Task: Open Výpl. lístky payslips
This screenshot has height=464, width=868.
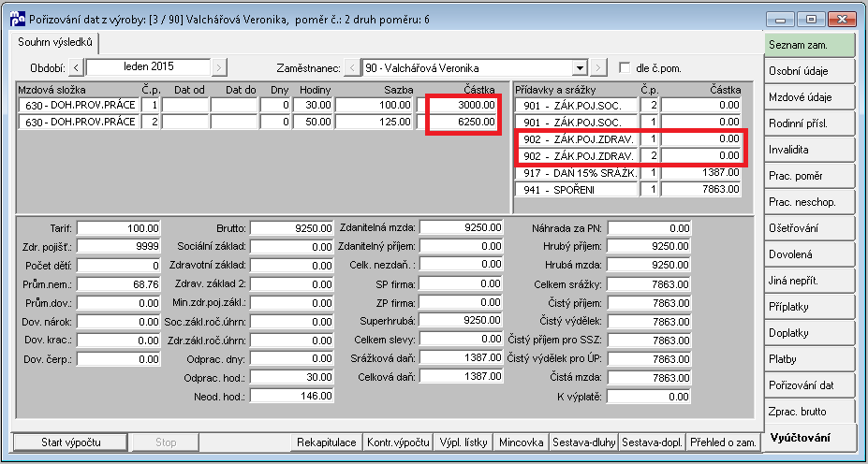Action: 463,442
